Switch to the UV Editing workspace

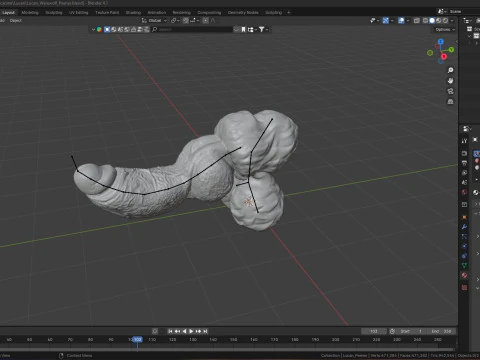click(79, 13)
